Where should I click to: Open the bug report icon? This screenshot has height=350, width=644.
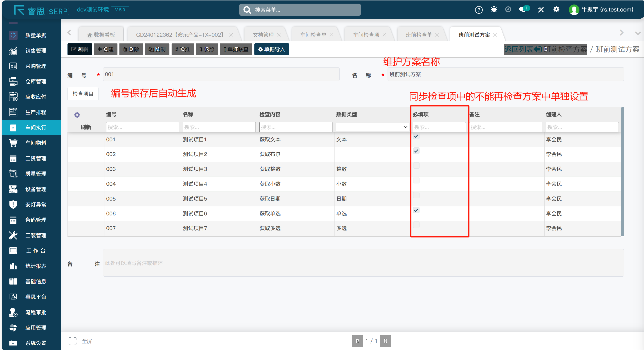coord(494,9)
